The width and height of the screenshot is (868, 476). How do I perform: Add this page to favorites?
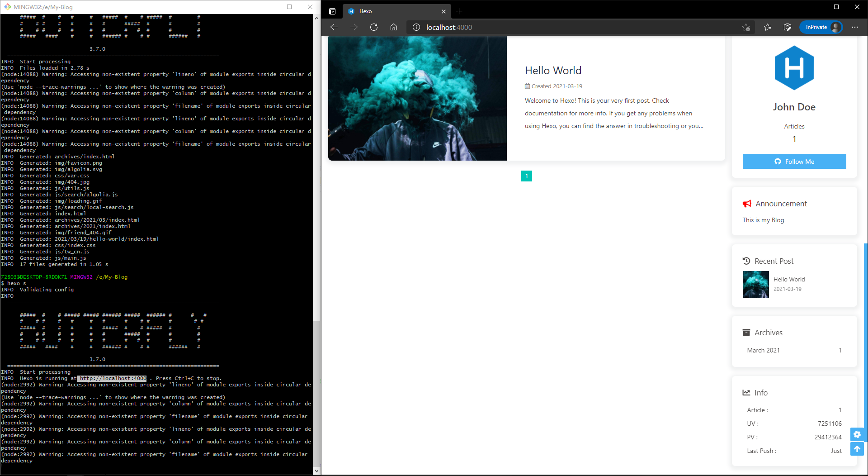tap(746, 27)
